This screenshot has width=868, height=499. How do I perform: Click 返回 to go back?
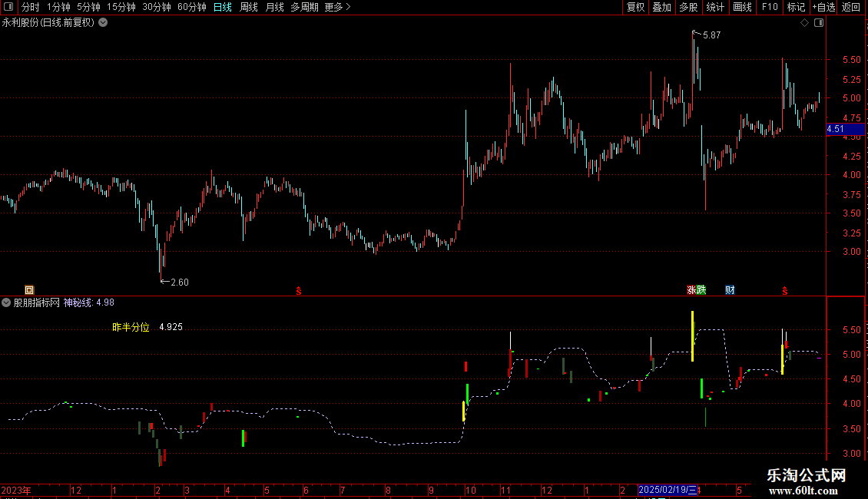851,7
